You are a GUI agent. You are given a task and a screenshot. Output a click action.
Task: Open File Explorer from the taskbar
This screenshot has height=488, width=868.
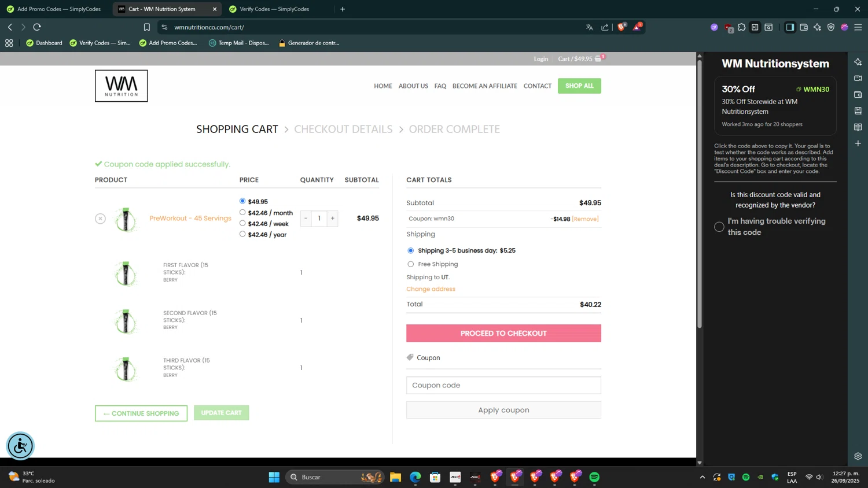pyautogui.click(x=395, y=477)
